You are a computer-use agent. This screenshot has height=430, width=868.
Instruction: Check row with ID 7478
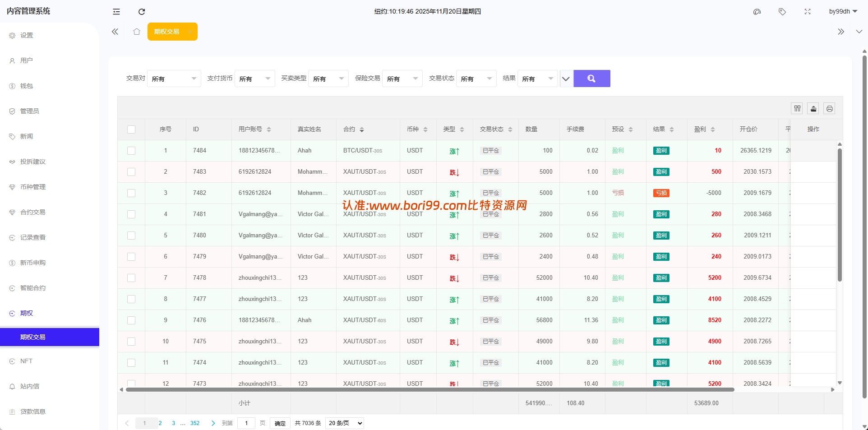pyautogui.click(x=131, y=278)
